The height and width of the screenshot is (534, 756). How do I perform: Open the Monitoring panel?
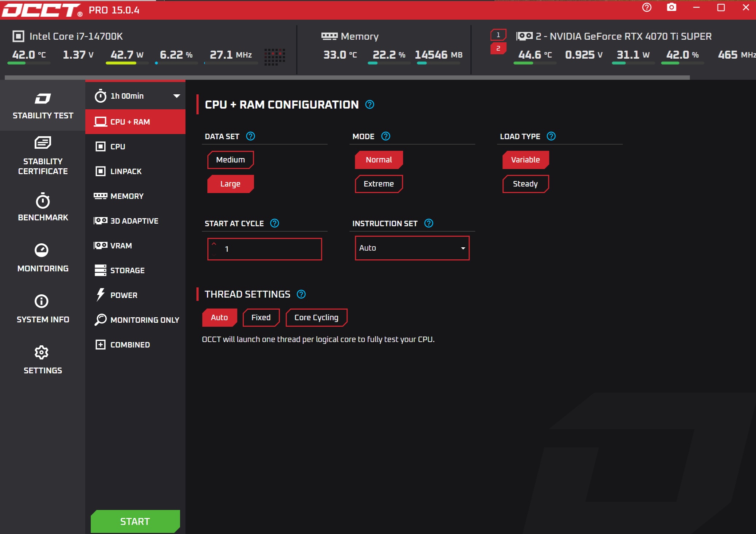42,259
